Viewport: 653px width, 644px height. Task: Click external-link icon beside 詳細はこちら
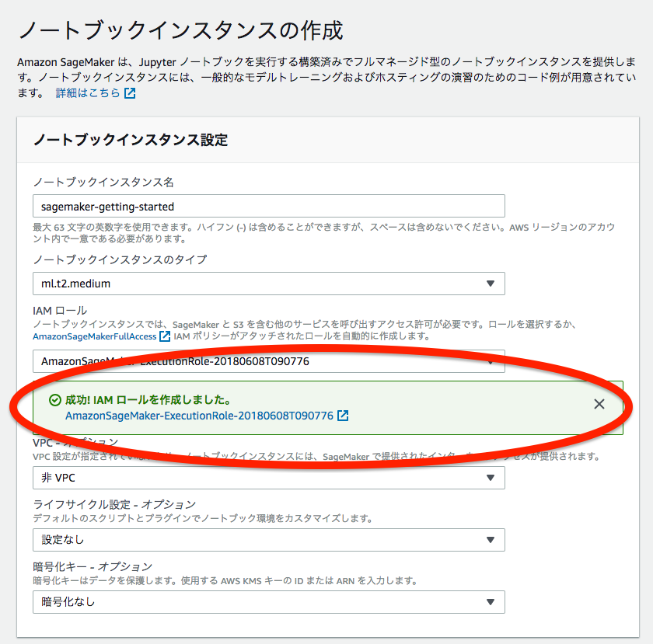130,93
